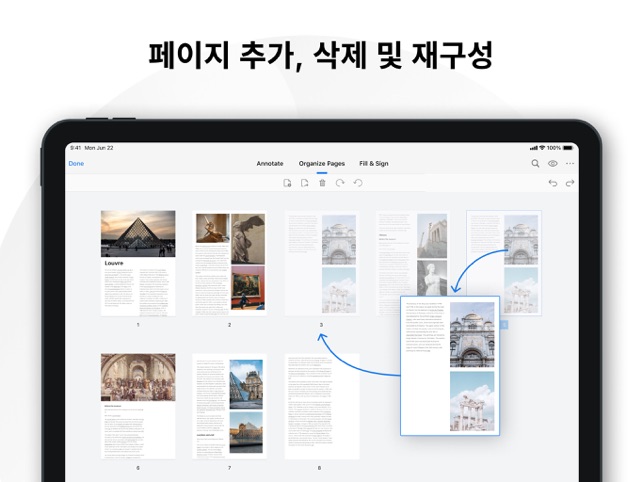Click the insert page icon
The height and width of the screenshot is (482, 643).
[x=287, y=183]
